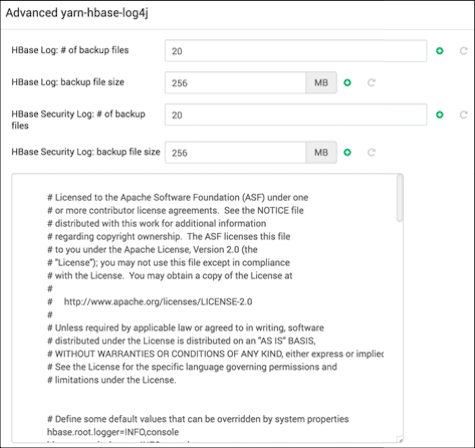Click line '# See the License for the specific language'

[x=192, y=367]
